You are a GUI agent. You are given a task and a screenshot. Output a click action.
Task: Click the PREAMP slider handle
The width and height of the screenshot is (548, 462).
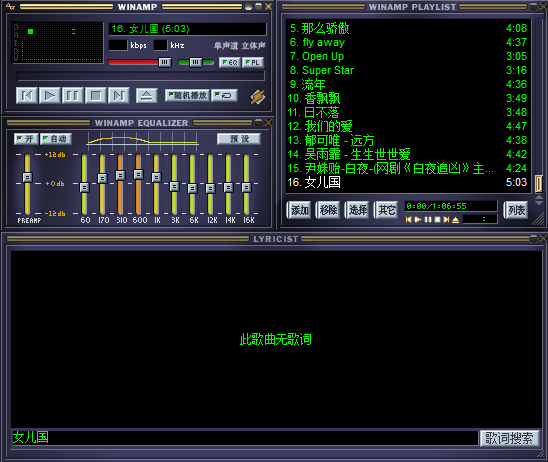[x=27, y=178]
